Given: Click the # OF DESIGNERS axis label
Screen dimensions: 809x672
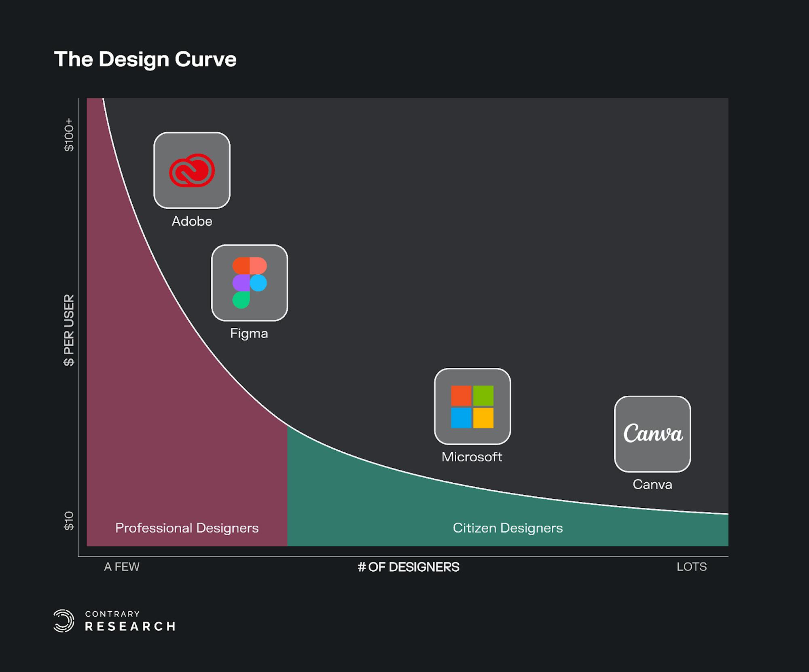Looking at the screenshot, I should point(408,567).
